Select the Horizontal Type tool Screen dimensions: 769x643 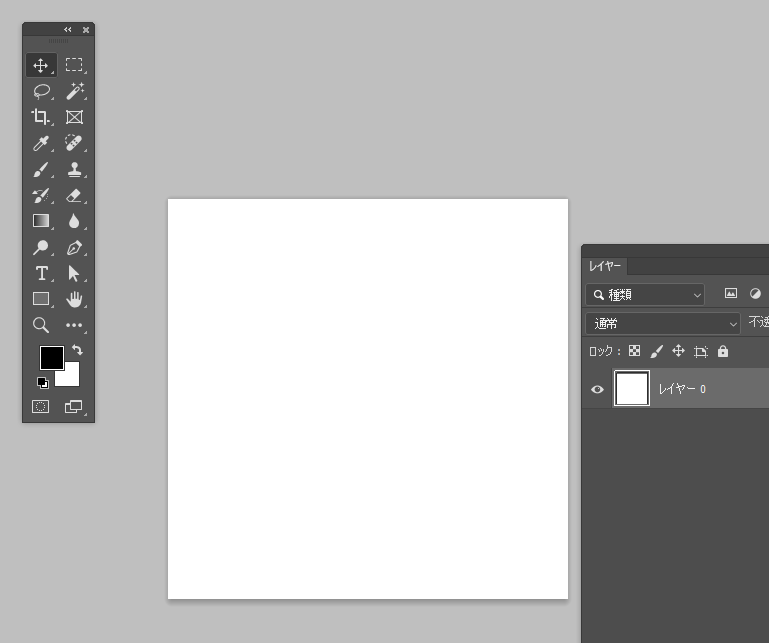[41, 273]
